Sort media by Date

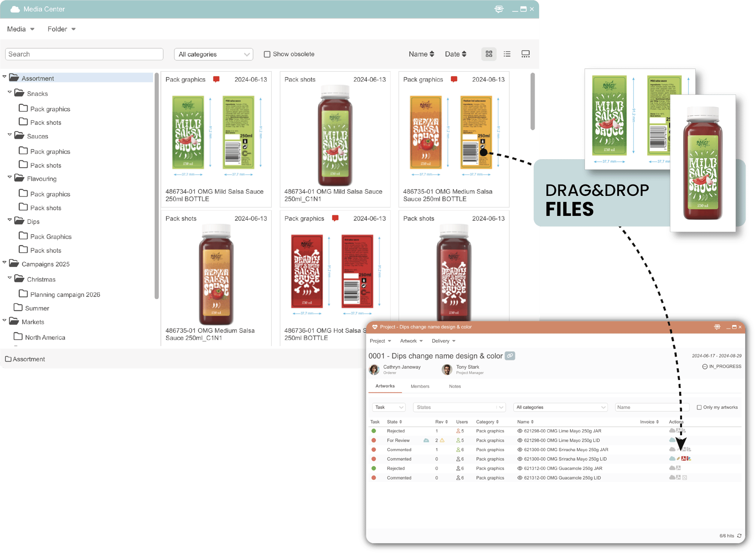click(455, 54)
